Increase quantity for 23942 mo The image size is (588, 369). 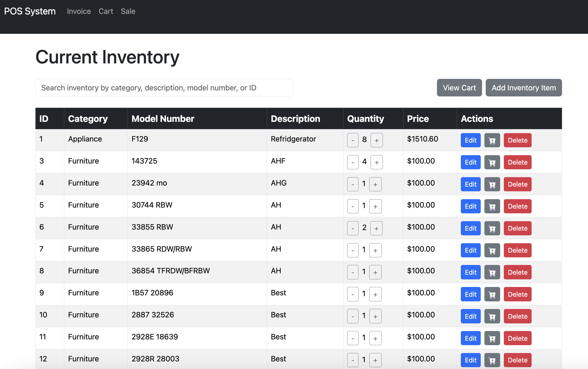click(375, 184)
